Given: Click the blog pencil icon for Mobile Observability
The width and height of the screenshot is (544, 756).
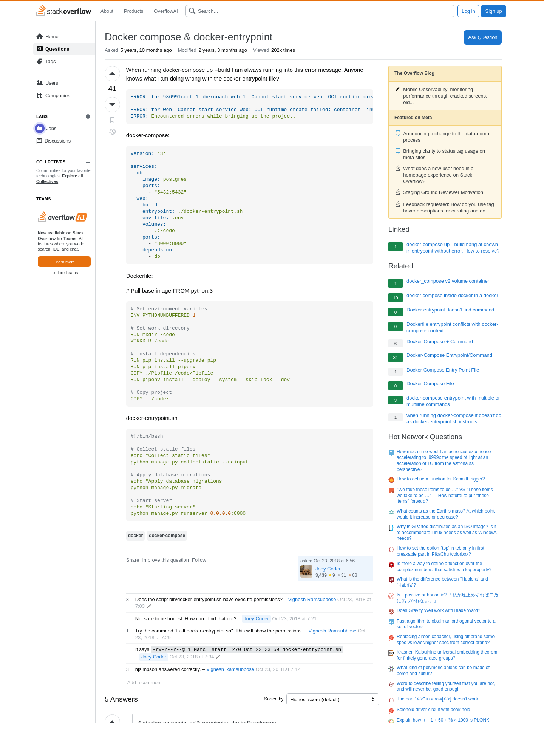Looking at the screenshot, I should coord(397,90).
